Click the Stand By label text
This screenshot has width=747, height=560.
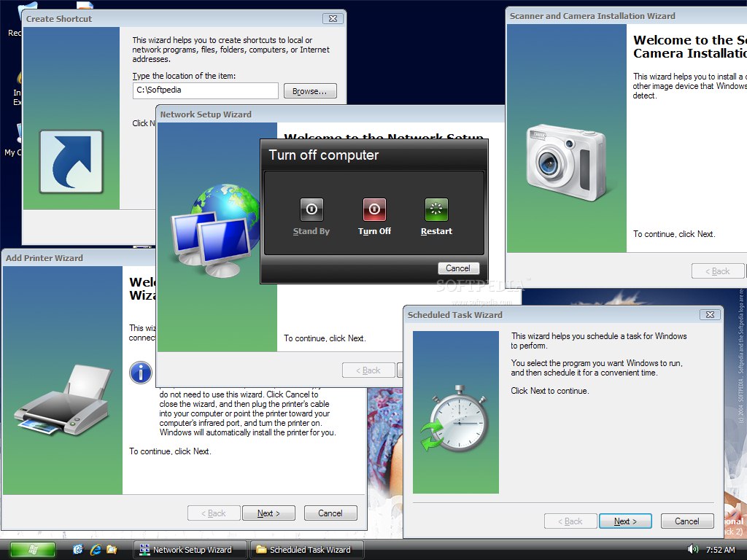pyautogui.click(x=311, y=231)
